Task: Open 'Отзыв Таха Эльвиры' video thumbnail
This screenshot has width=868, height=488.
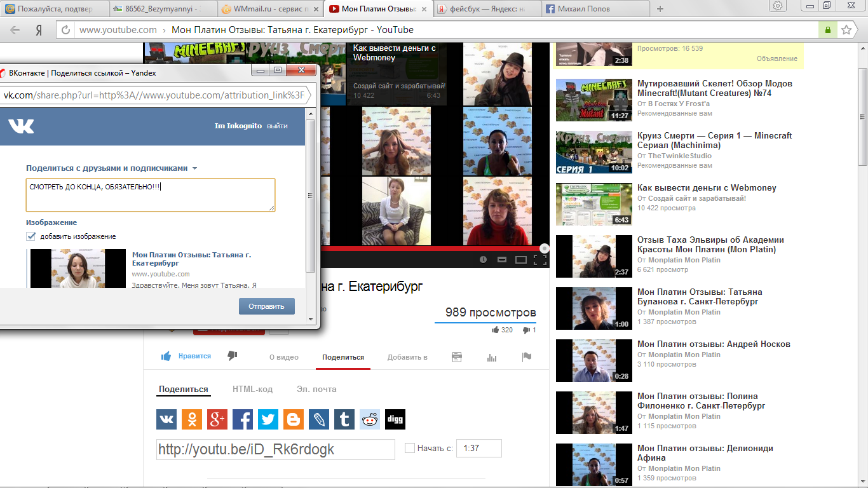Action: 593,256
